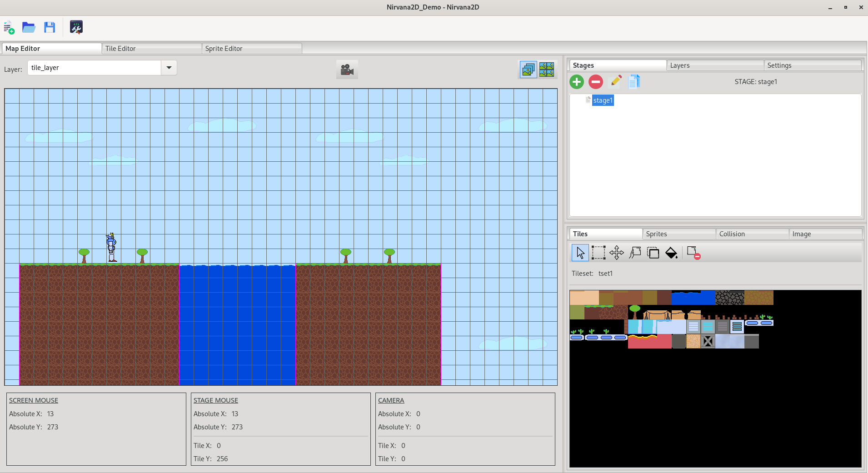Toggle the camera view button
868x473 pixels.
tap(347, 70)
